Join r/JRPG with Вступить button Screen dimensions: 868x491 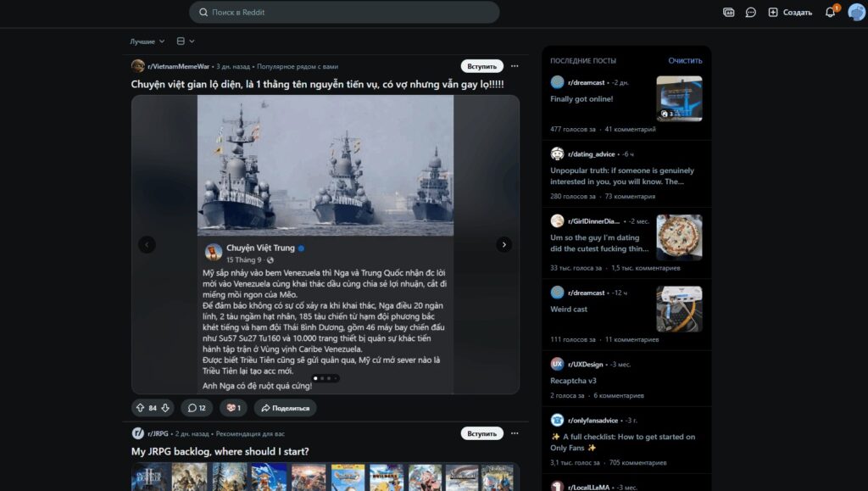[x=481, y=433]
